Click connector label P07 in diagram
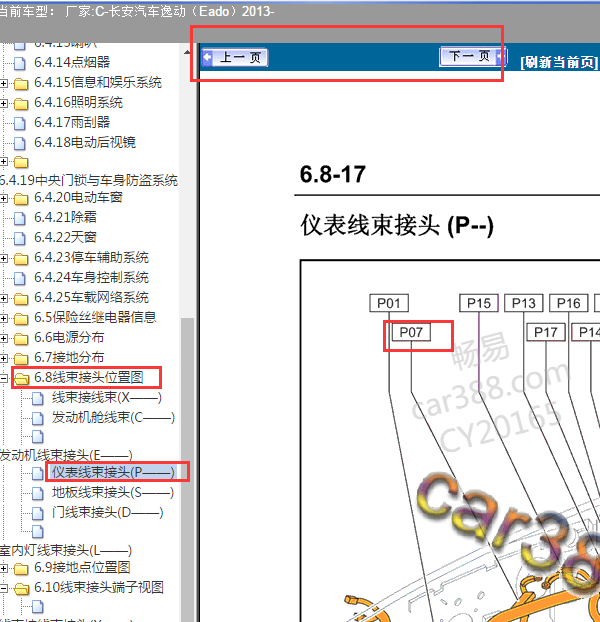Image resolution: width=600 pixels, height=622 pixels. pos(411,332)
